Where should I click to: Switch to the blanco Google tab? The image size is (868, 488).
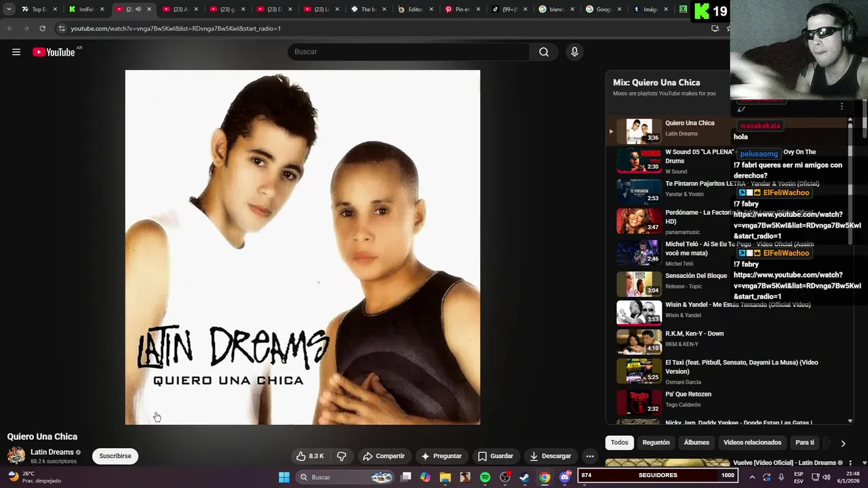(x=556, y=9)
